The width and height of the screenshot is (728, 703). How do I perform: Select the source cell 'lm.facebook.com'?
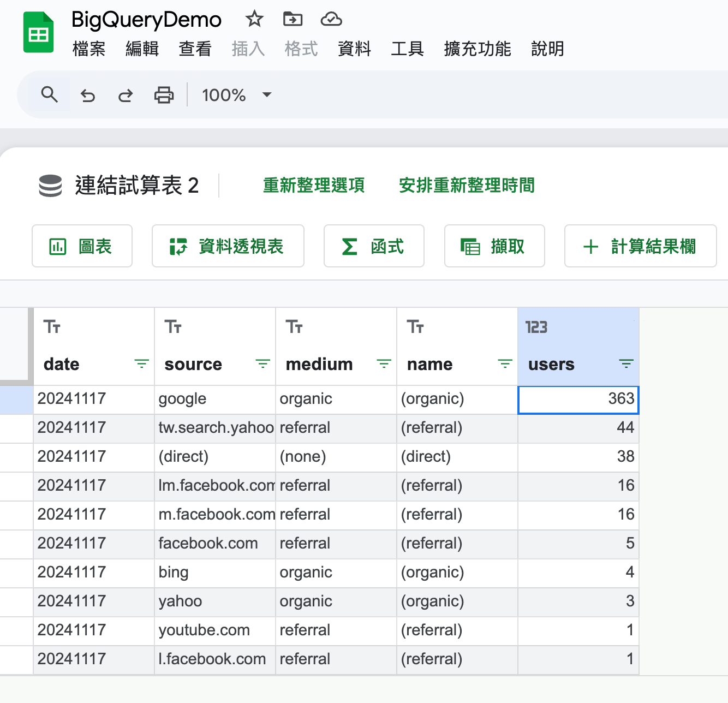pos(215,486)
